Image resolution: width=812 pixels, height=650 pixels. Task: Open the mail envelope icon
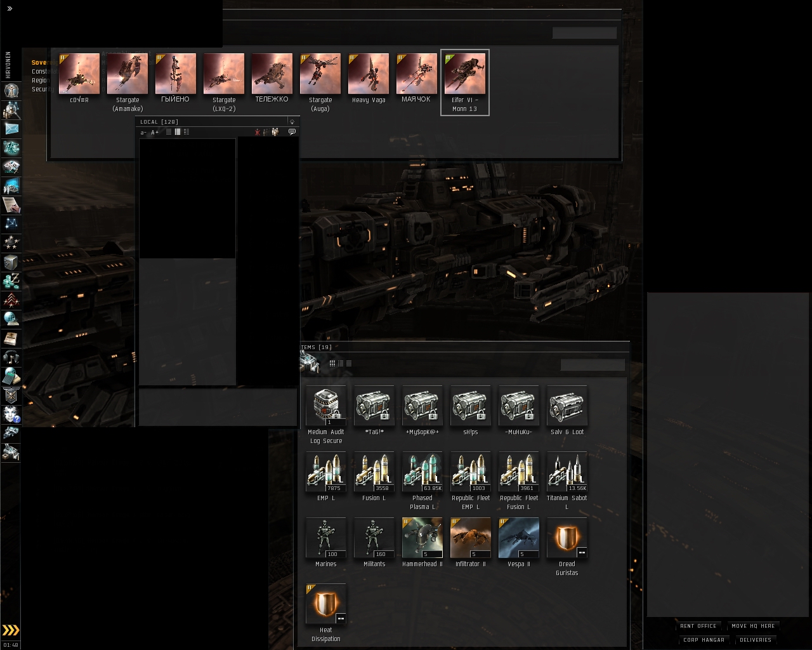click(x=11, y=129)
